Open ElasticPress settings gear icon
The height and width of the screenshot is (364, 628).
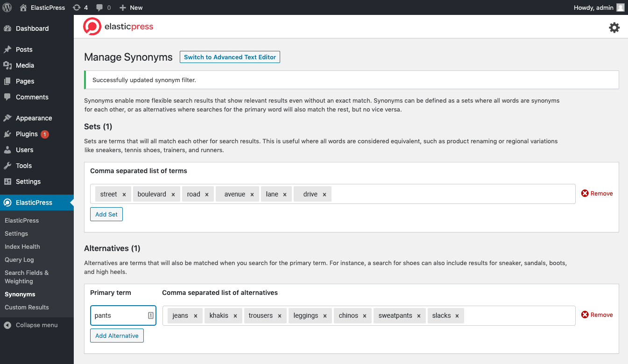point(614,28)
